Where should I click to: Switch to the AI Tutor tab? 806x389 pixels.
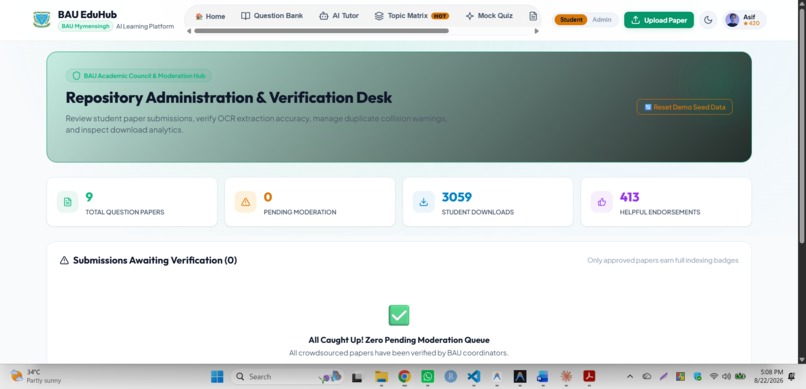click(339, 16)
